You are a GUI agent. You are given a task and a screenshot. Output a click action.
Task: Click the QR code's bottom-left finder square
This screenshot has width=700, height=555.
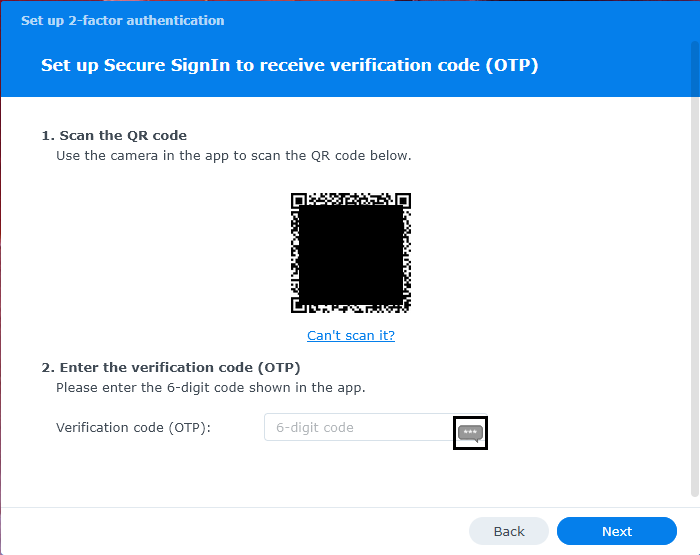click(298, 305)
